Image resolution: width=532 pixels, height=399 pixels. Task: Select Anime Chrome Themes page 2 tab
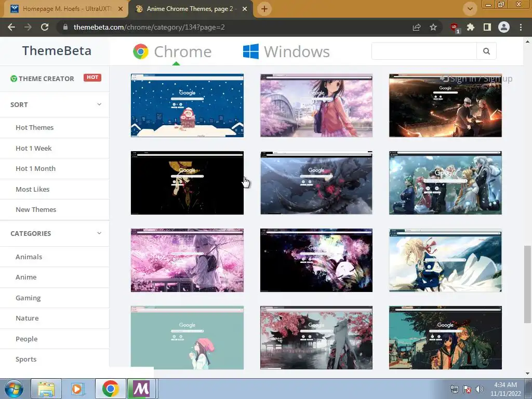190,9
